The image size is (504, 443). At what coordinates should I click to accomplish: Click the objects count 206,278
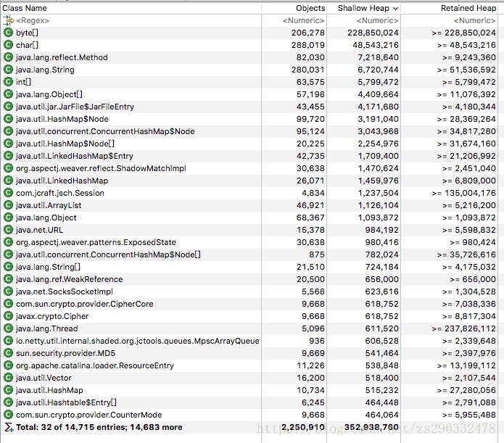(308, 33)
